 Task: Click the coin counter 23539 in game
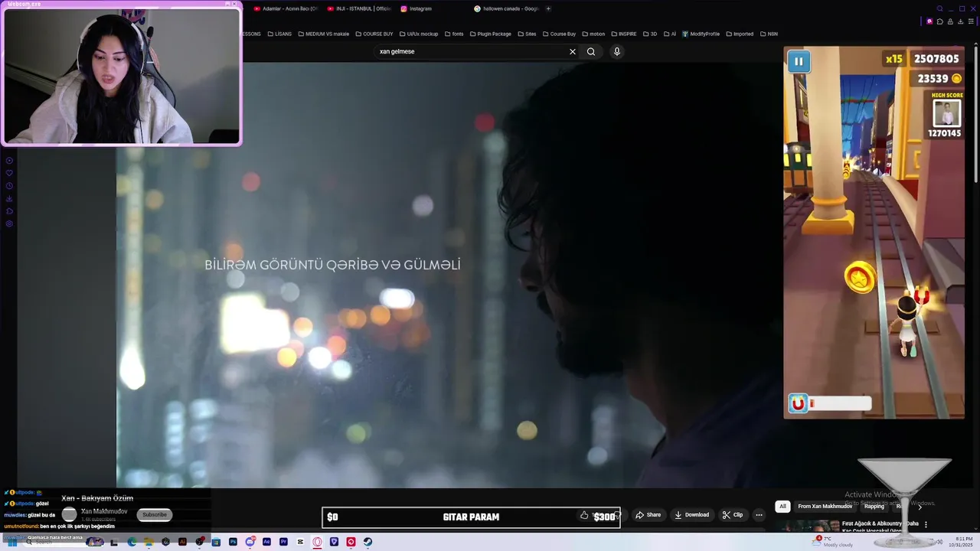pos(939,78)
